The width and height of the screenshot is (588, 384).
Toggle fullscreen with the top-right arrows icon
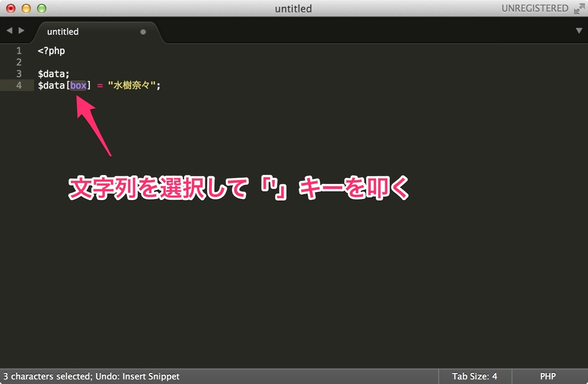pos(579,8)
